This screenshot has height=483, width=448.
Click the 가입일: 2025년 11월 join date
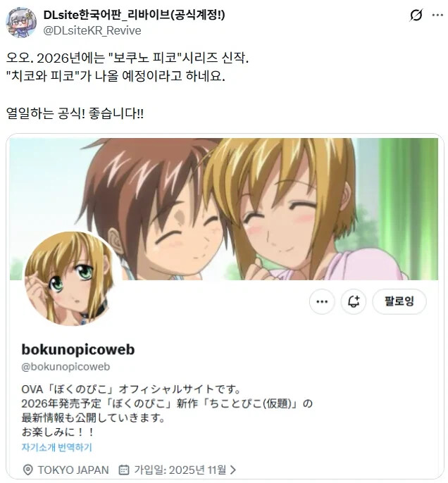coord(180,470)
